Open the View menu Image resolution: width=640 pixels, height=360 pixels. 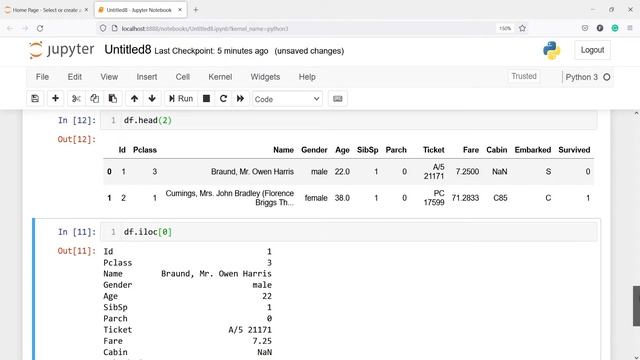109,77
